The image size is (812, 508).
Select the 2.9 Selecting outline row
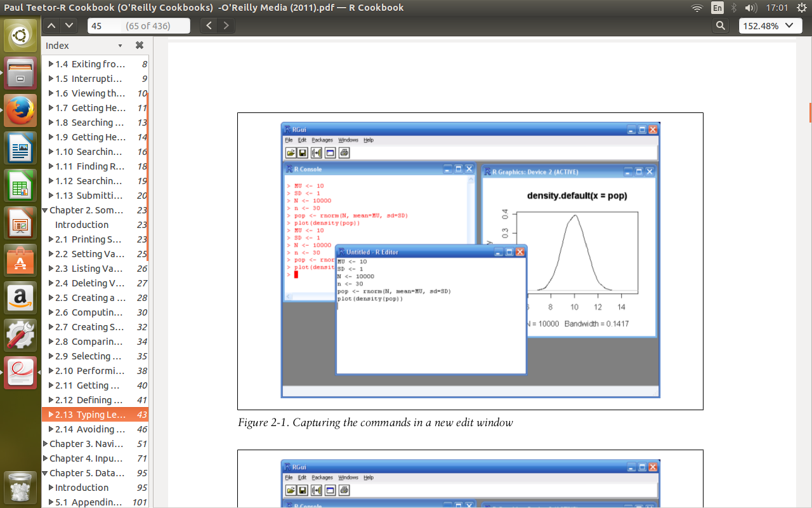point(95,356)
